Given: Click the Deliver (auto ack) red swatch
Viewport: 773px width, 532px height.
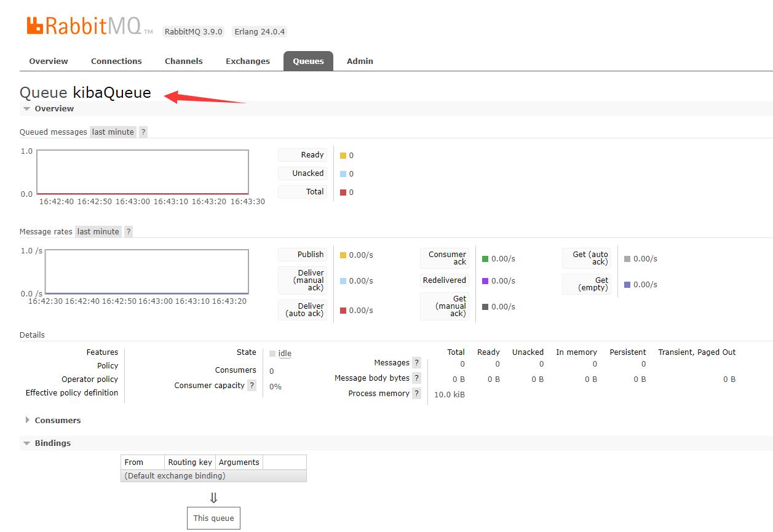Looking at the screenshot, I should click(343, 311).
